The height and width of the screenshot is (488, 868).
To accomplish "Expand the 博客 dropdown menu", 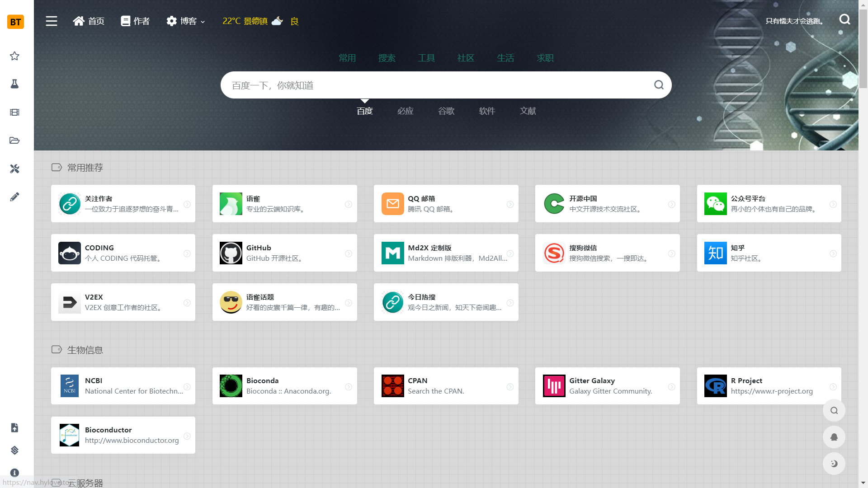I will click(x=186, y=21).
